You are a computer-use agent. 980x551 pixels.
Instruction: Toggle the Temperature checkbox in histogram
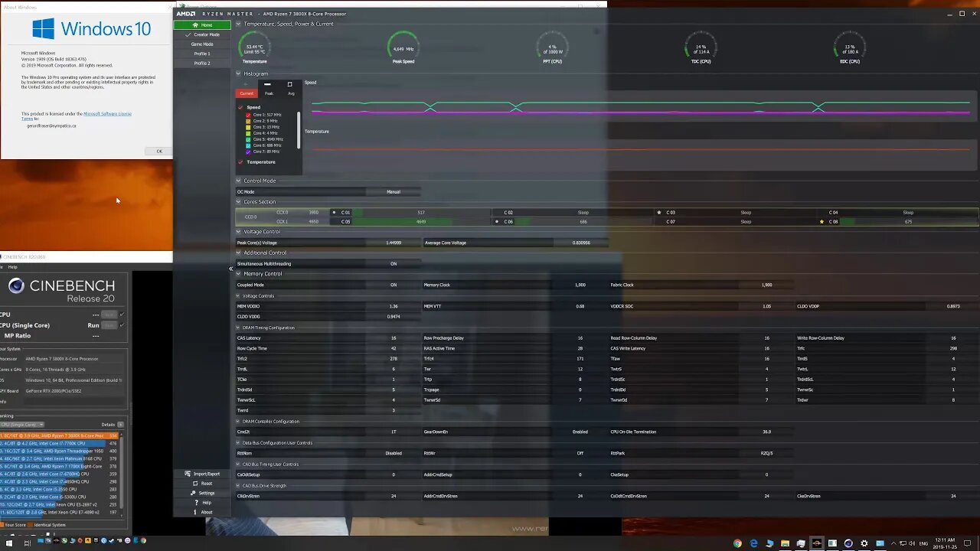point(240,161)
